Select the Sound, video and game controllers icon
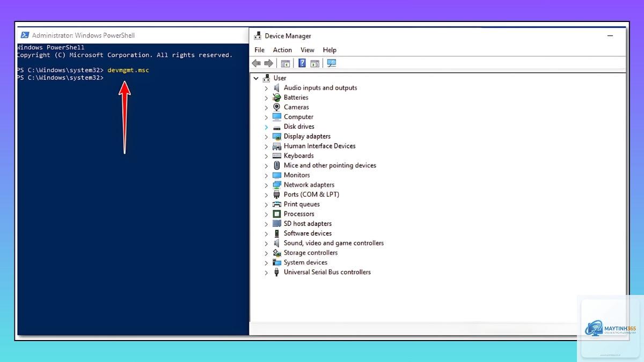Image resolution: width=644 pixels, height=362 pixels. click(277, 243)
